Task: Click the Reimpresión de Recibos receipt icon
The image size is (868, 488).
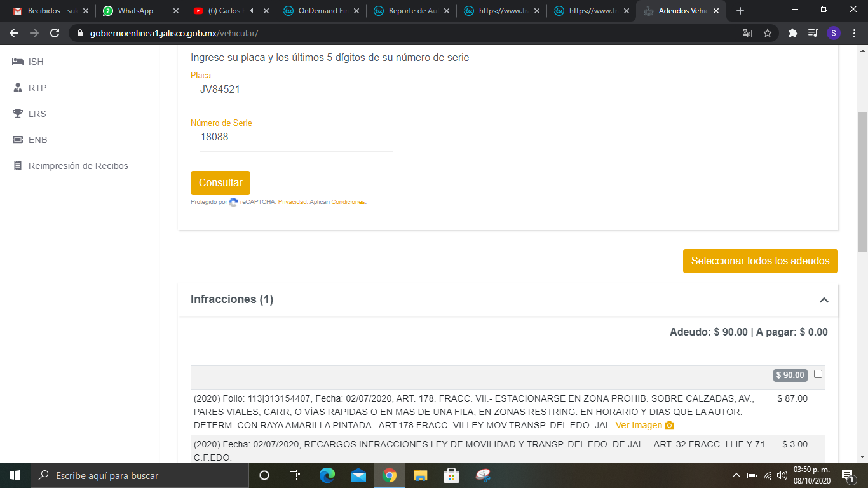Action: (18, 166)
